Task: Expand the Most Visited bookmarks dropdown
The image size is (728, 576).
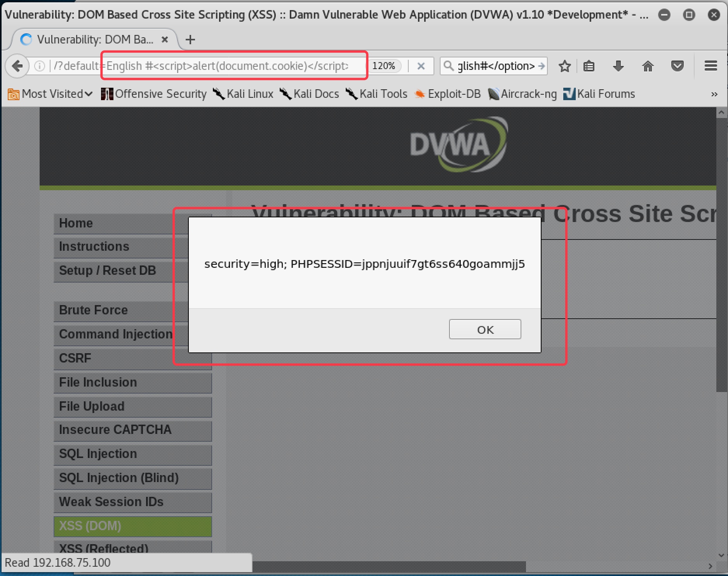Action: pyautogui.click(x=50, y=94)
